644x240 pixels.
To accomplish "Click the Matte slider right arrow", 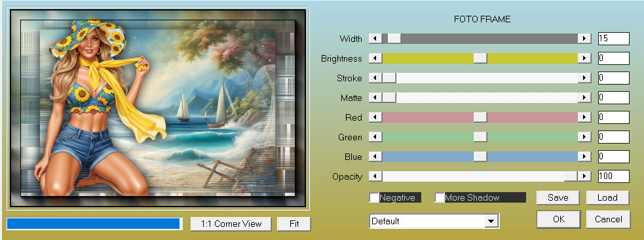I will 584,98.
